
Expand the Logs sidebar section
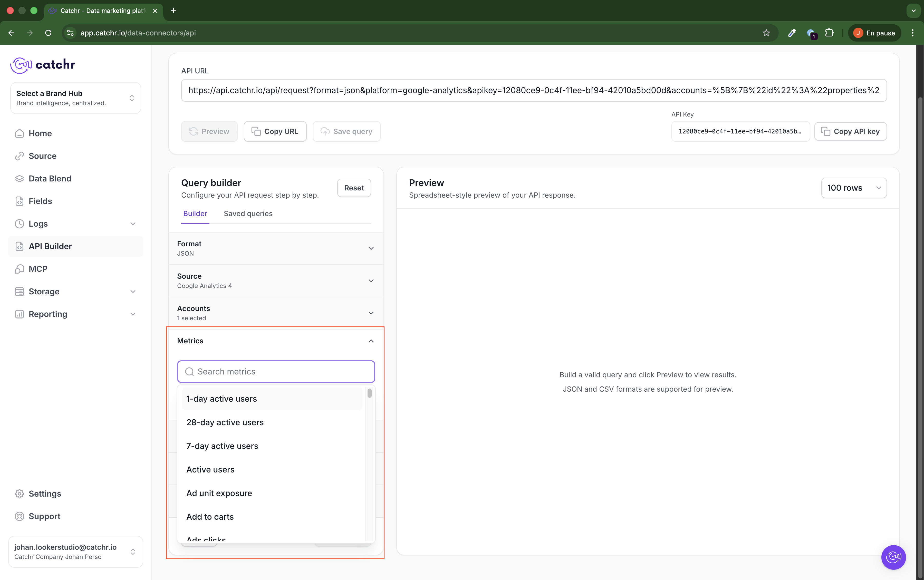tap(133, 224)
